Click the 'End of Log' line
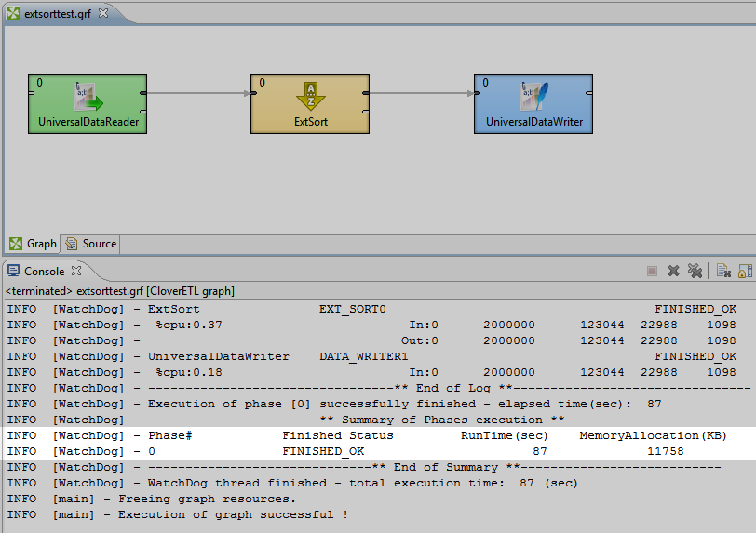756x533 pixels. click(379, 389)
